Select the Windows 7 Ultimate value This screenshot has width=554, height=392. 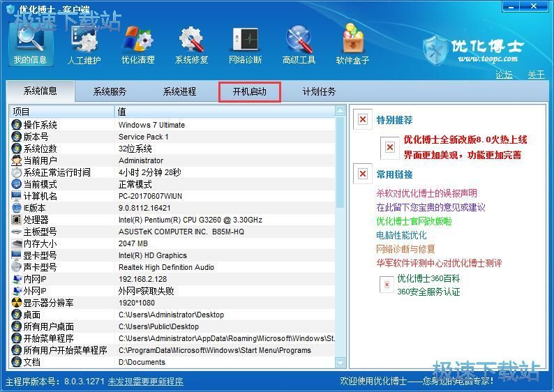[x=151, y=125]
